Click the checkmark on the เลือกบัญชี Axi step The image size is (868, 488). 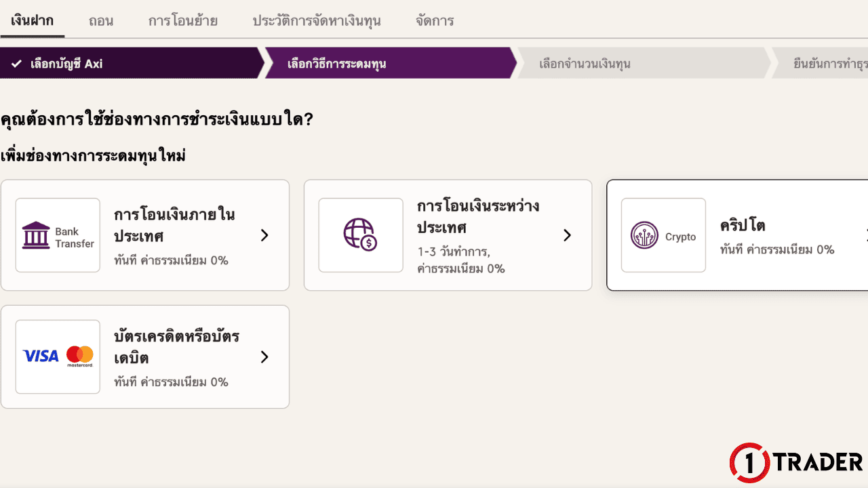click(16, 62)
